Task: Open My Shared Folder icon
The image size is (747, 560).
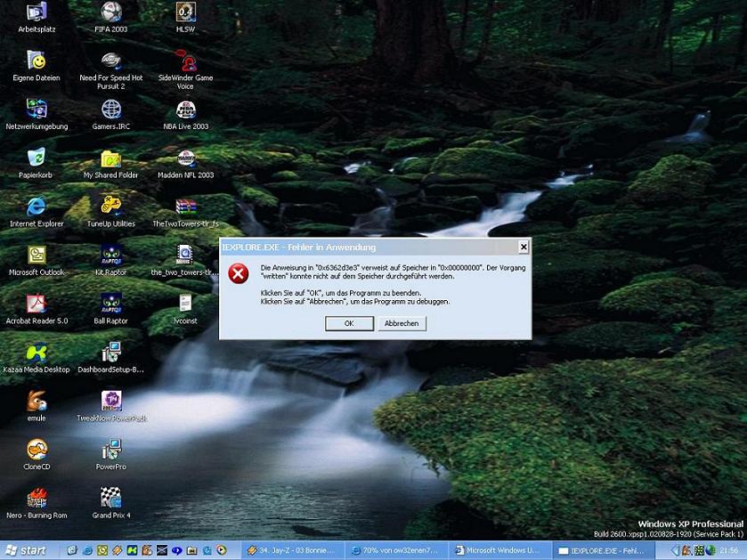Action: point(111,163)
